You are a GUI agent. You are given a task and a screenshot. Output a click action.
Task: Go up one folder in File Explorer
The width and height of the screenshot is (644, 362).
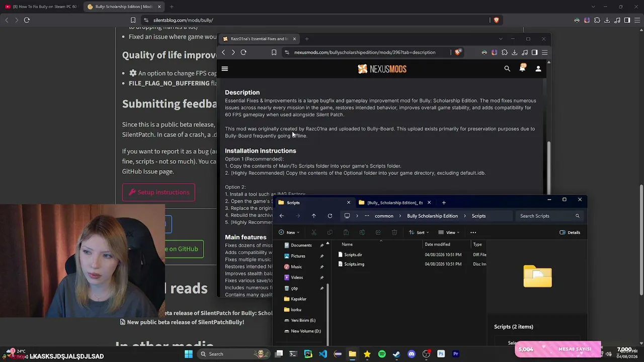tap(313, 216)
